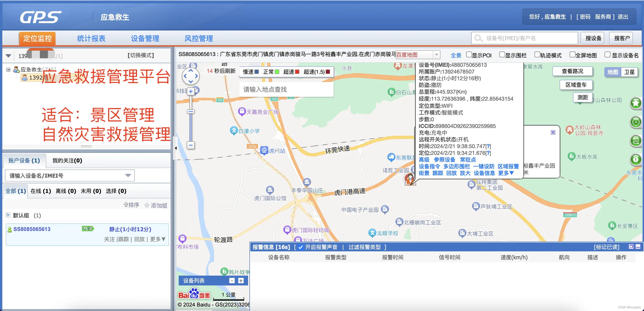644x311 pixels.
Task: Expand the 设备列表 panel with plus
Action: [x=241, y=281]
